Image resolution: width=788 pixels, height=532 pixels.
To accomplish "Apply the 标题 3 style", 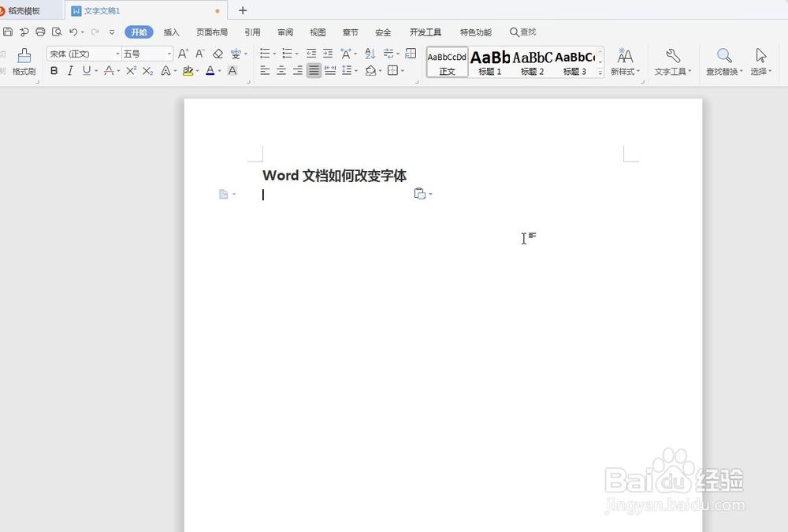I will tap(574, 61).
